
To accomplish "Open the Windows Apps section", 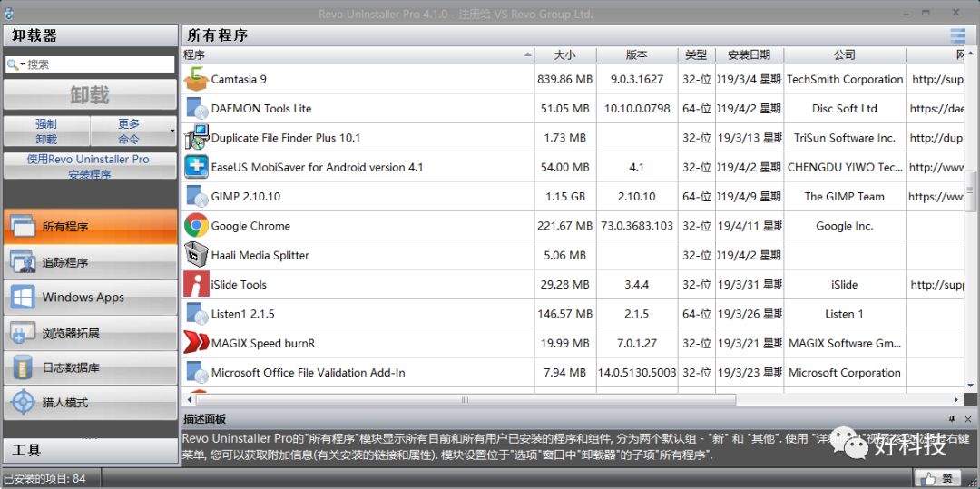I will (90, 298).
